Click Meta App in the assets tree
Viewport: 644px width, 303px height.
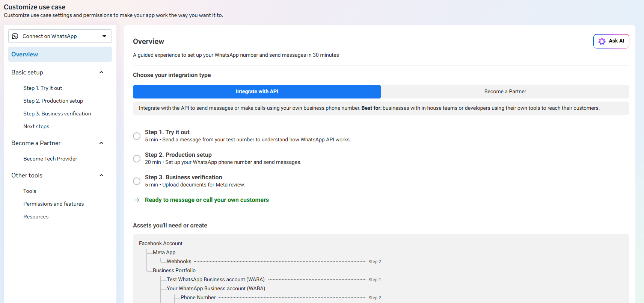pyautogui.click(x=164, y=253)
